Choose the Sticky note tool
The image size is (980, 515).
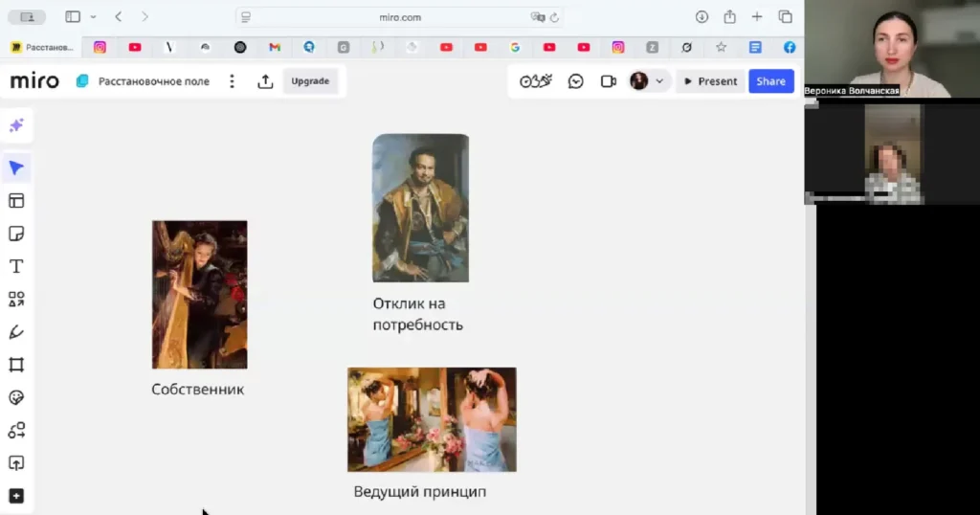16,234
